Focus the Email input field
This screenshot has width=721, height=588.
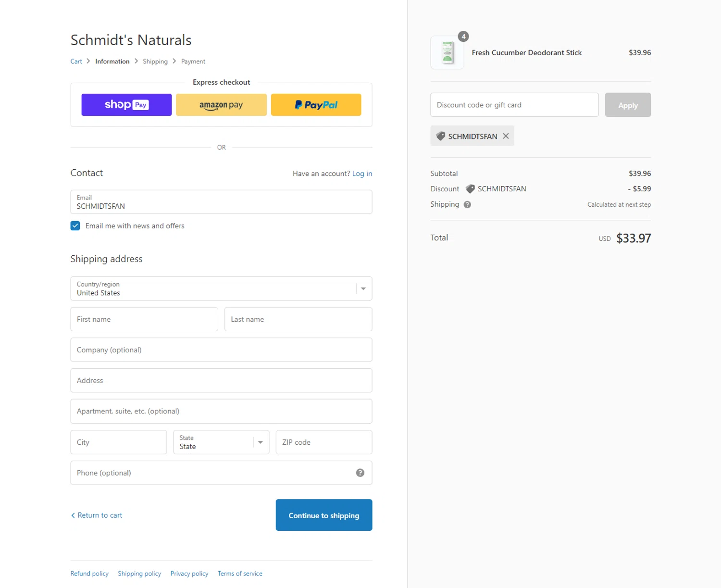click(x=221, y=202)
